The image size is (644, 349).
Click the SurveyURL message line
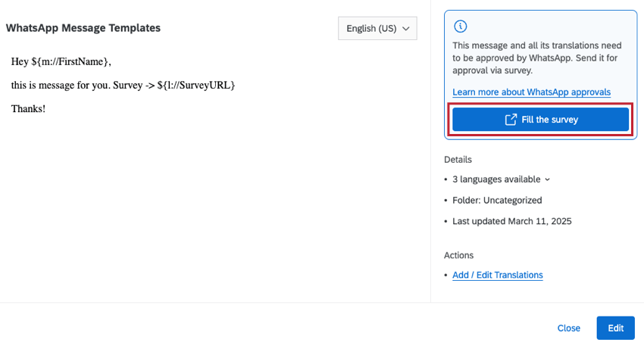click(123, 85)
